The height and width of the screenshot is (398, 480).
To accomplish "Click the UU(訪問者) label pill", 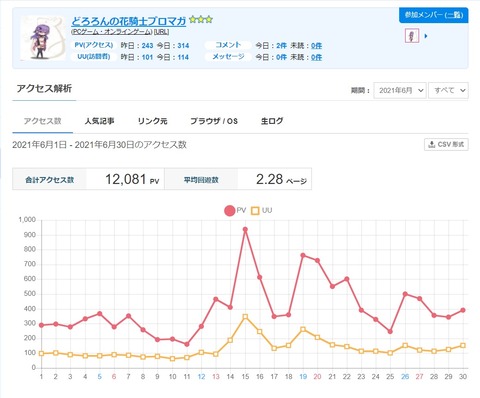I will (x=94, y=57).
